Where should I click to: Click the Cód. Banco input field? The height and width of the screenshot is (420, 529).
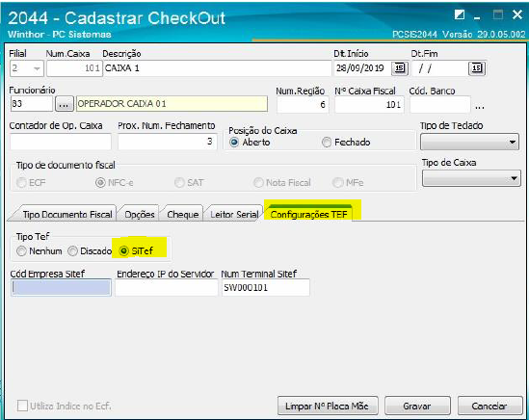[x=440, y=105]
